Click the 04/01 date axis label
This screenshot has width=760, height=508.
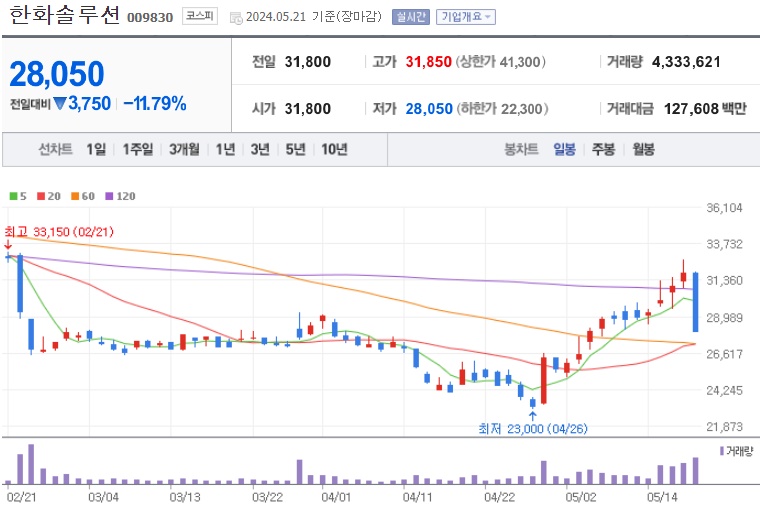point(336,497)
